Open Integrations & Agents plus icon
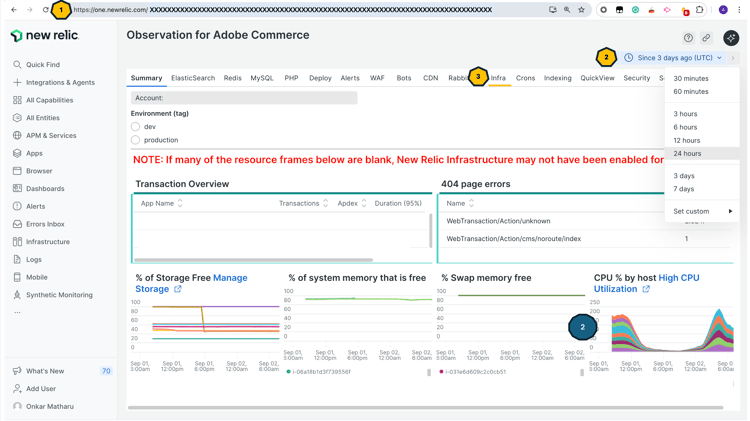This screenshot has width=750, height=421. point(17,82)
